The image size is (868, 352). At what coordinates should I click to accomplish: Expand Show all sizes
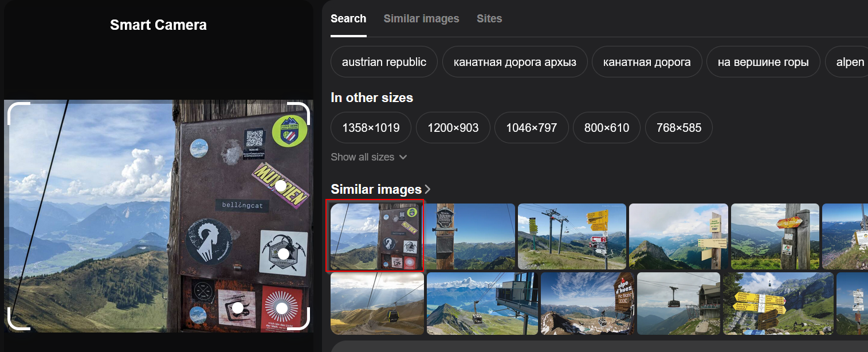point(368,157)
